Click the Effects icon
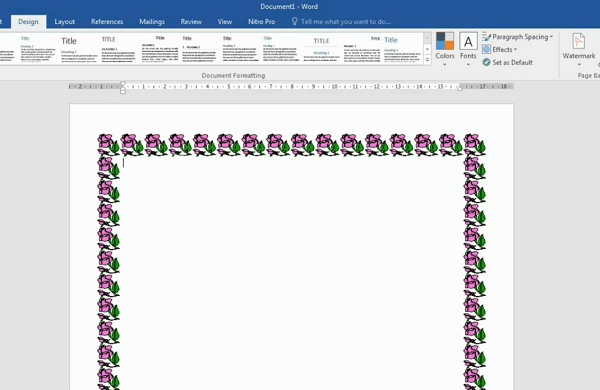The height and width of the screenshot is (390, 600). (486, 49)
